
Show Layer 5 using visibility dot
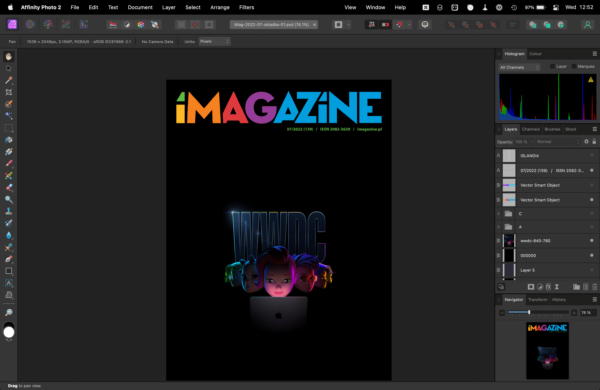(x=592, y=270)
